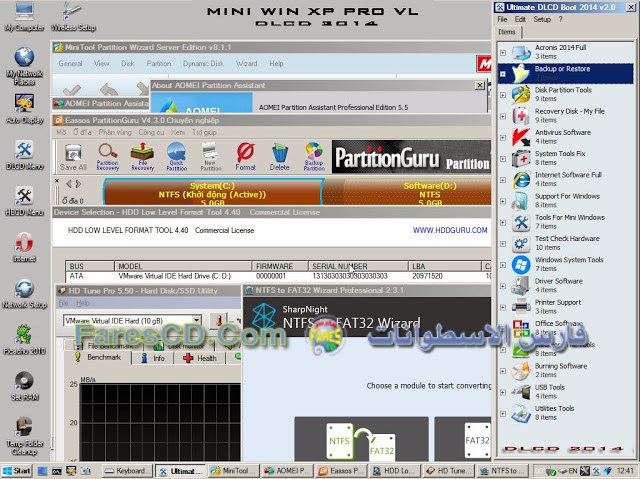Click Quick Partition in PartitionGuru toolbar
Viewport: 640px width, 479px height.
coord(176,157)
